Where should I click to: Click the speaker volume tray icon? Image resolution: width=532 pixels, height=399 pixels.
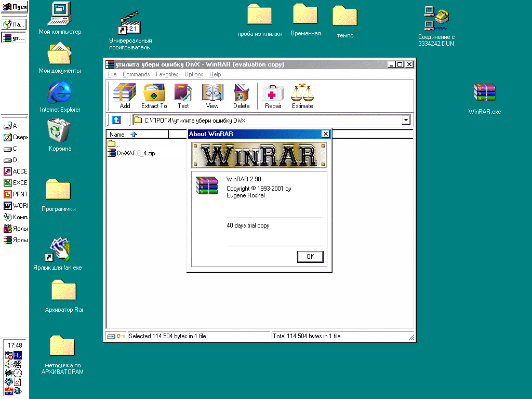click(x=8, y=364)
